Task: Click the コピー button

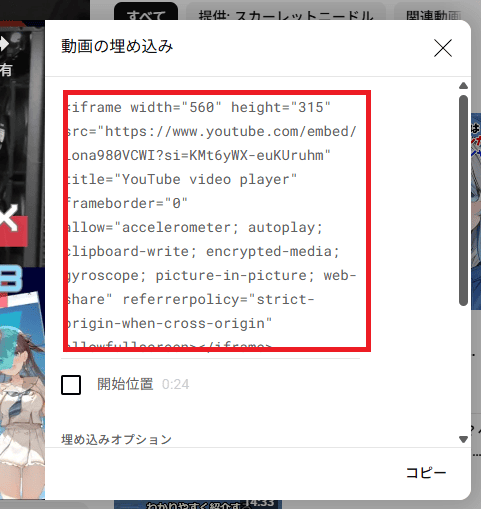Action: [x=426, y=473]
